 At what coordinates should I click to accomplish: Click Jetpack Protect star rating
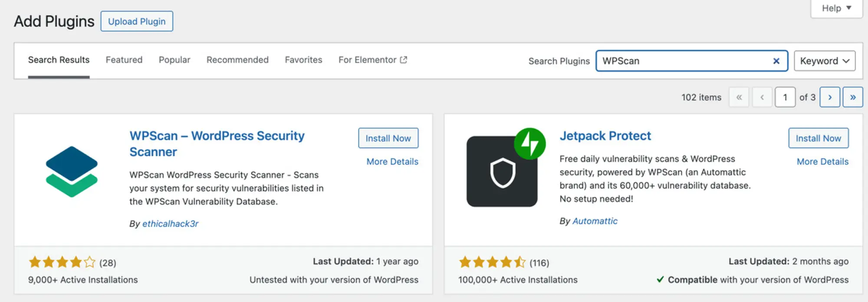coord(492,262)
